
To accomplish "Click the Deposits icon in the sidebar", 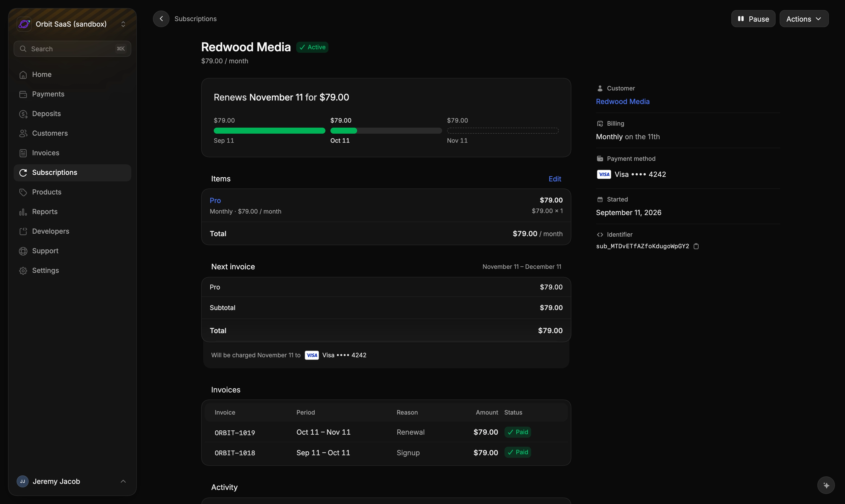I will [x=23, y=114].
